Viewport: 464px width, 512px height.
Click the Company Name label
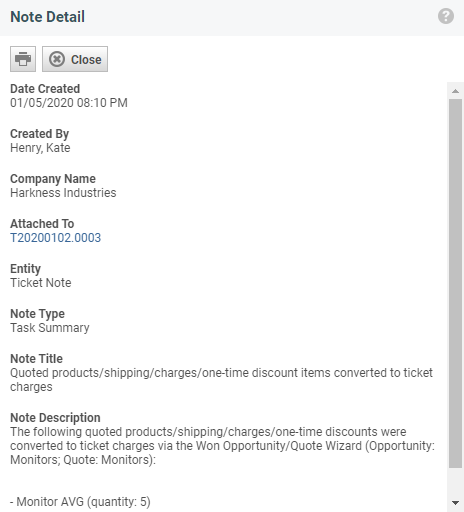tap(53, 179)
